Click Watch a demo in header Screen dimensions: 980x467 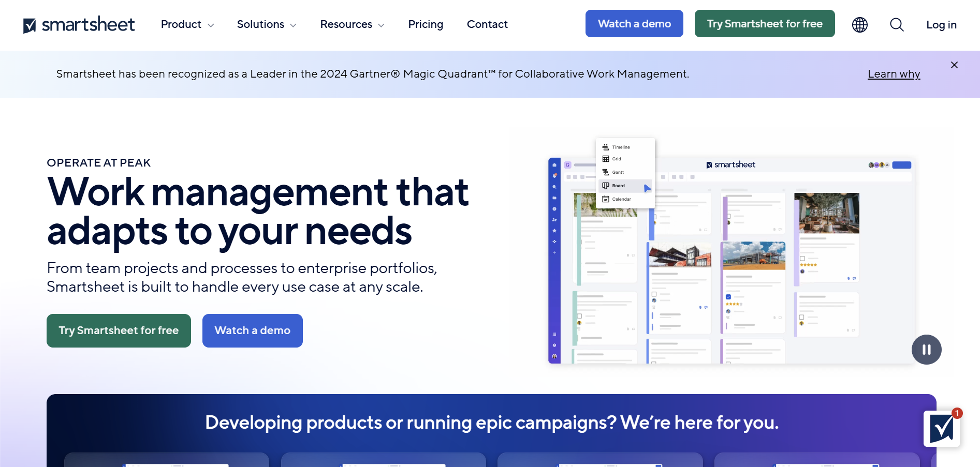point(634,24)
